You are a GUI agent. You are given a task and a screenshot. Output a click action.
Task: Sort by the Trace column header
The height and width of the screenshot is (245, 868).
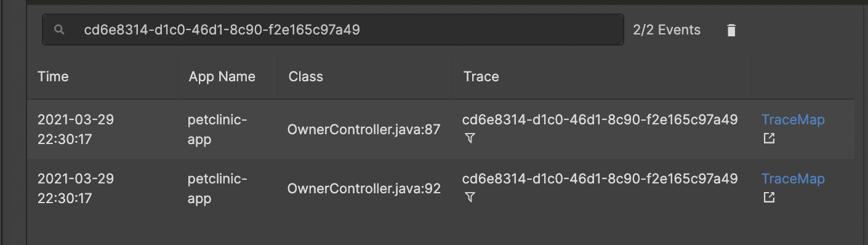coord(481,76)
